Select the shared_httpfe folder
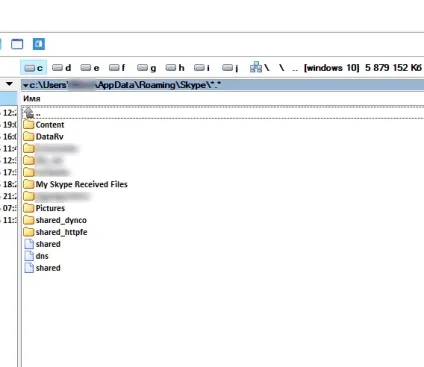Viewport: 424px width, 367px height. pos(56,232)
